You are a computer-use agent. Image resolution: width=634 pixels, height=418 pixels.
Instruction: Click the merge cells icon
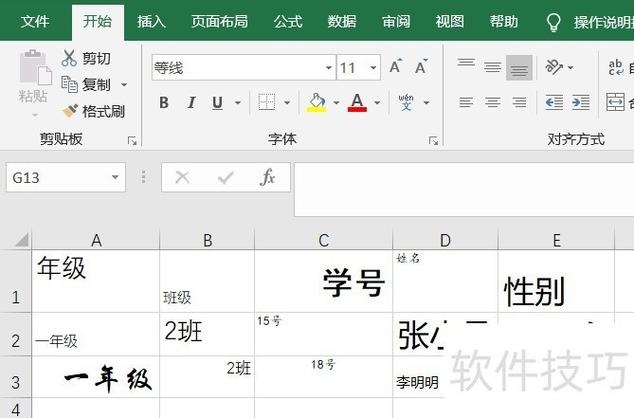click(615, 102)
